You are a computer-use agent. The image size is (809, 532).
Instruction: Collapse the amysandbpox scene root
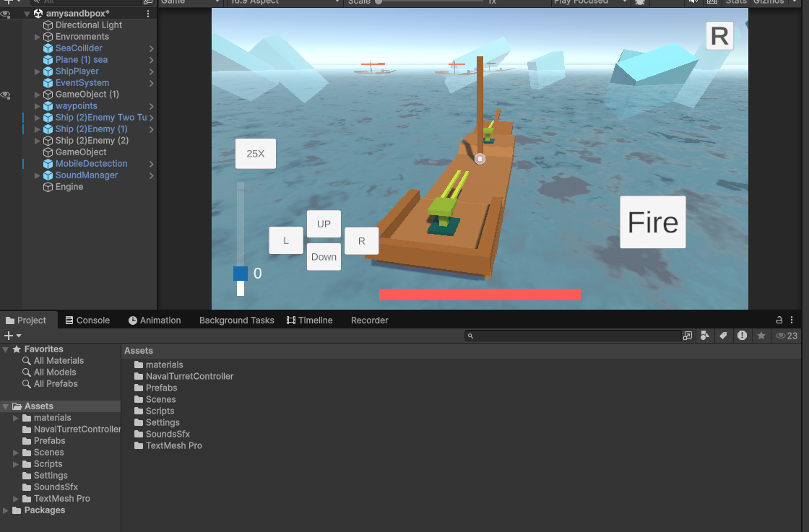(x=27, y=14)
